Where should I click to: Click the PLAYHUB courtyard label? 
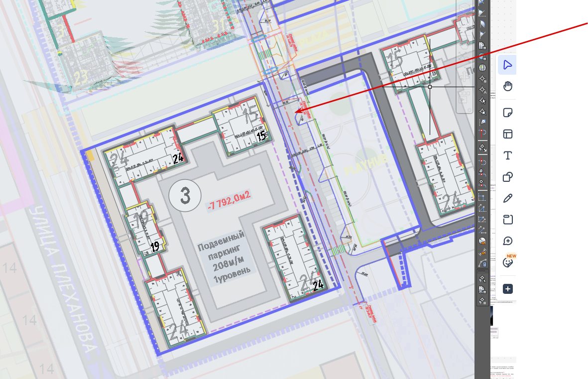(x=365, y=165)
